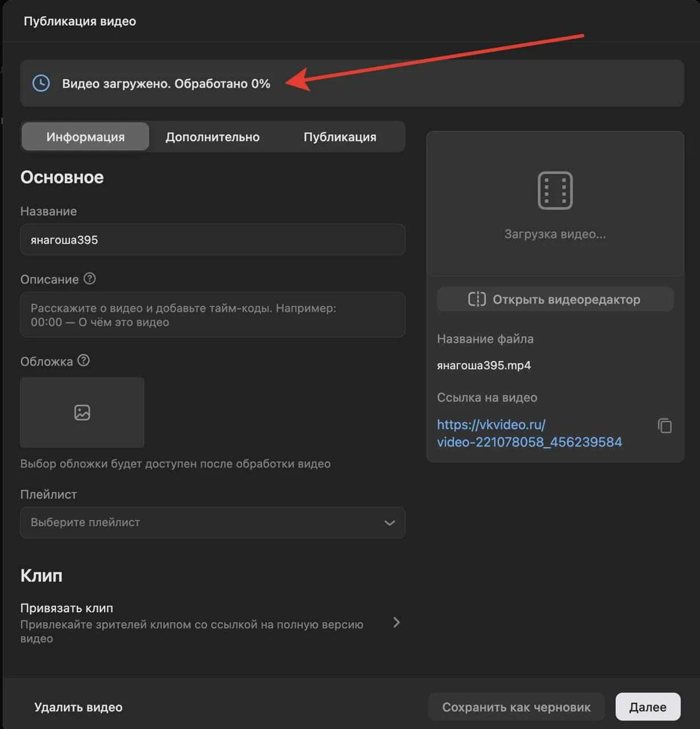Image resolution: width=700 pixels, height=729 pixels.
Task: Click the film strip icon in video preview
Action: [555, 190]
